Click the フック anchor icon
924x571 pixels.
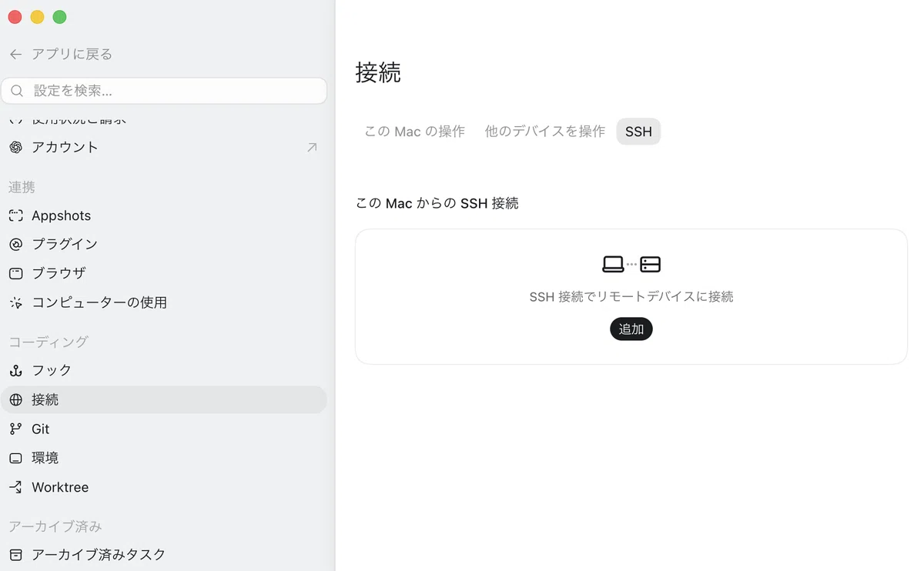tap(15, 370)
